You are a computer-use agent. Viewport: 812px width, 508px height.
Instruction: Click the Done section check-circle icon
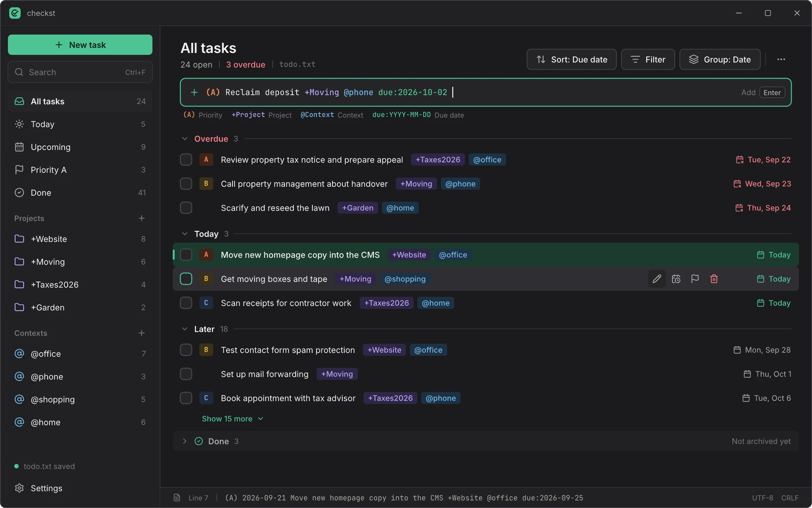[x=199, y=441]
